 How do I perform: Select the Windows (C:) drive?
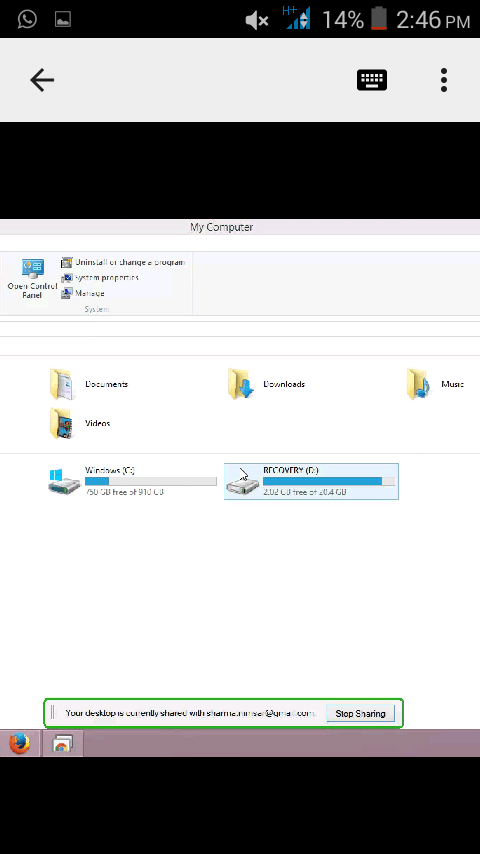[132, 481]
